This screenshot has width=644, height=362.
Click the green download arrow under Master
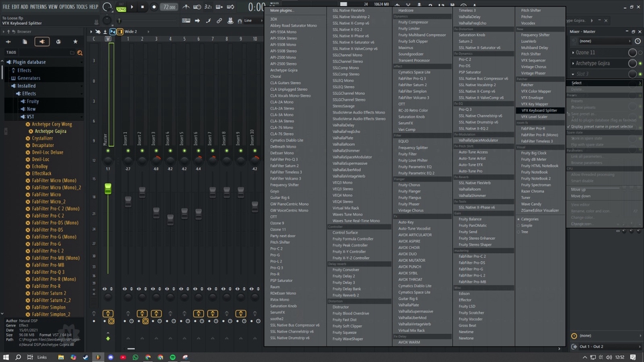click(x=108, y=338)
